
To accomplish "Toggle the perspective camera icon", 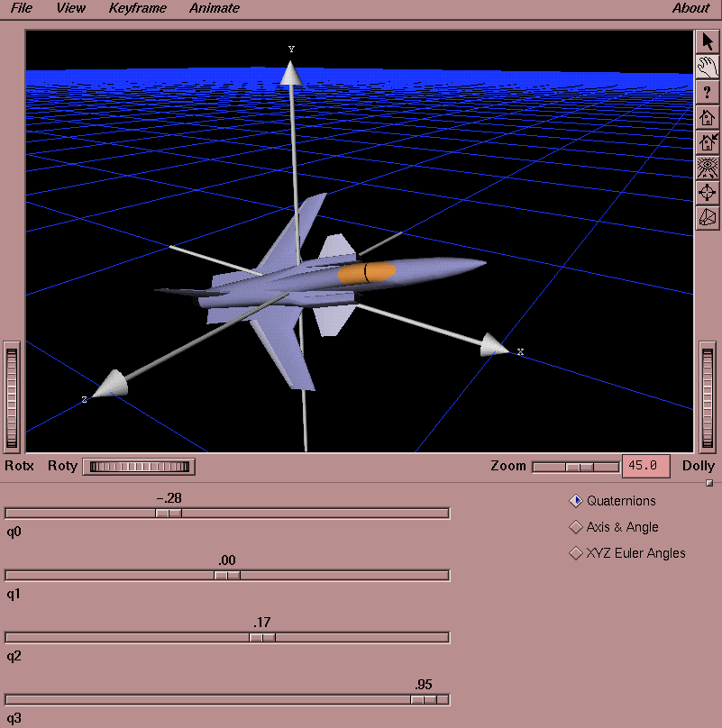I will click(708, 218).
